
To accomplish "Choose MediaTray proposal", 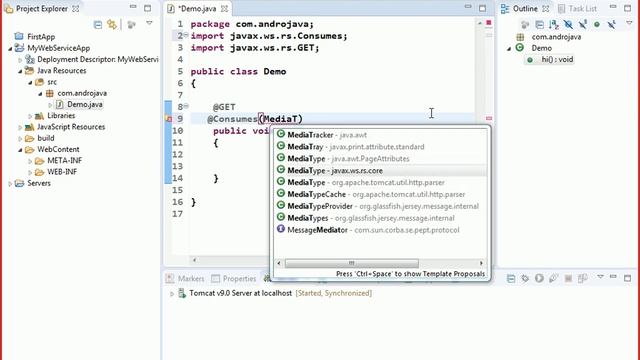I will [x=381, y=147].
